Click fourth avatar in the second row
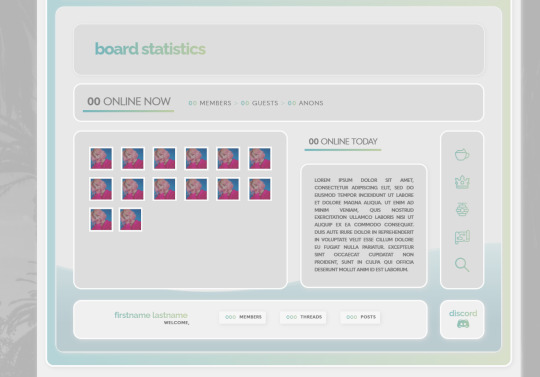This screenshot has height=377, width=540. pos(196,189)
